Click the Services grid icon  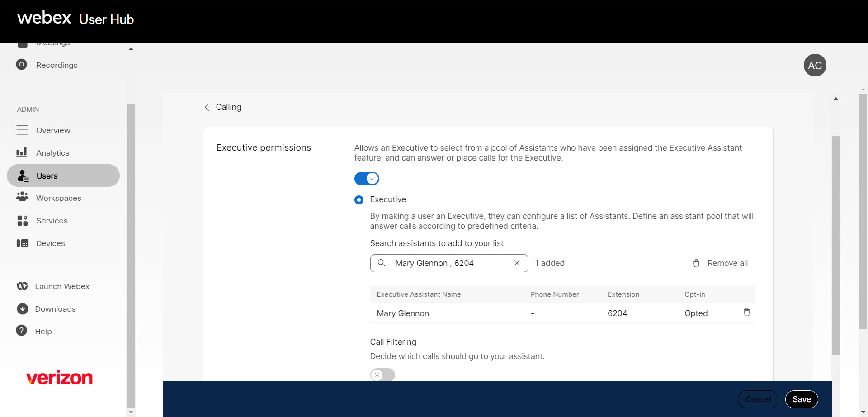click(x=22, y=221)
